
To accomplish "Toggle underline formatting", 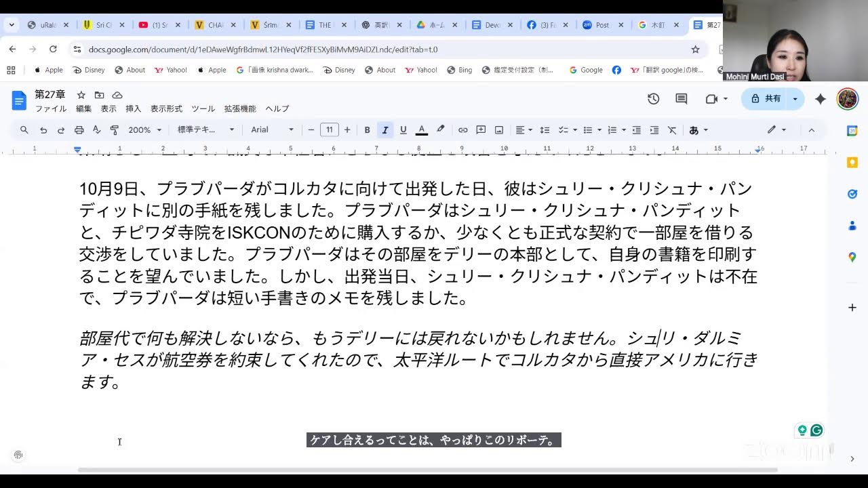I will click(x=403, y=130).
